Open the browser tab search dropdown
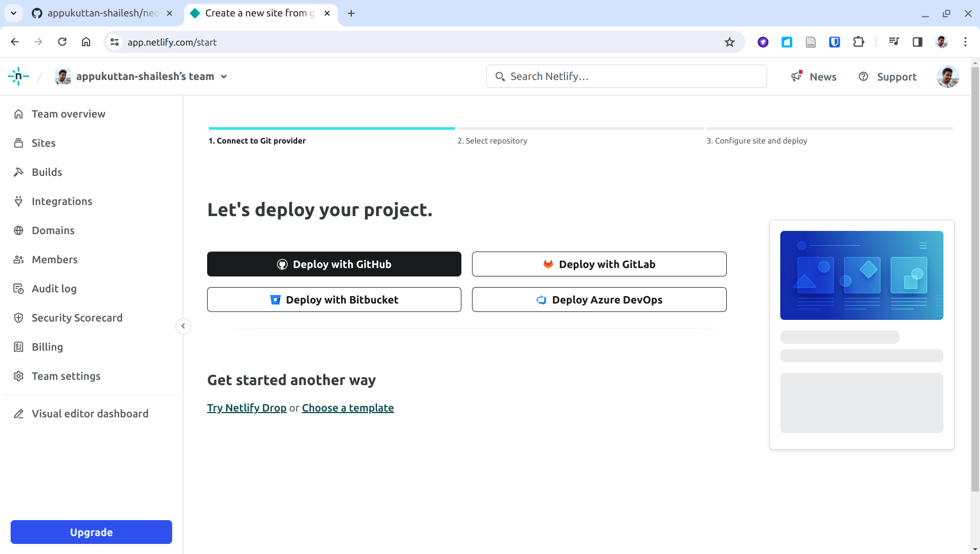The height and width of the screenshot is (554, 980). point(13,13)
